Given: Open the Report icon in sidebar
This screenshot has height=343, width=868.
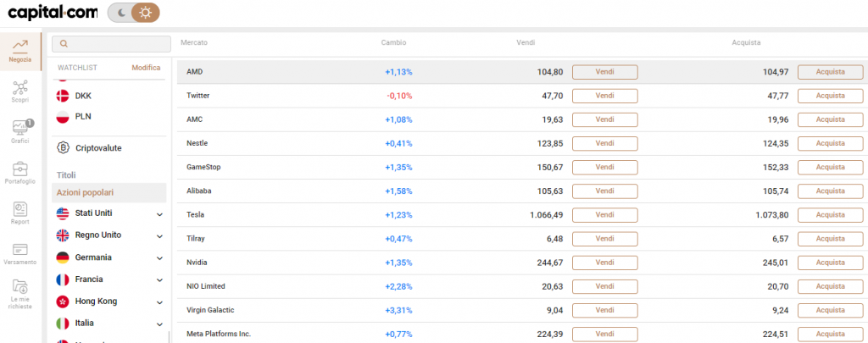Looking at the screenshot, I should (20, 208).
